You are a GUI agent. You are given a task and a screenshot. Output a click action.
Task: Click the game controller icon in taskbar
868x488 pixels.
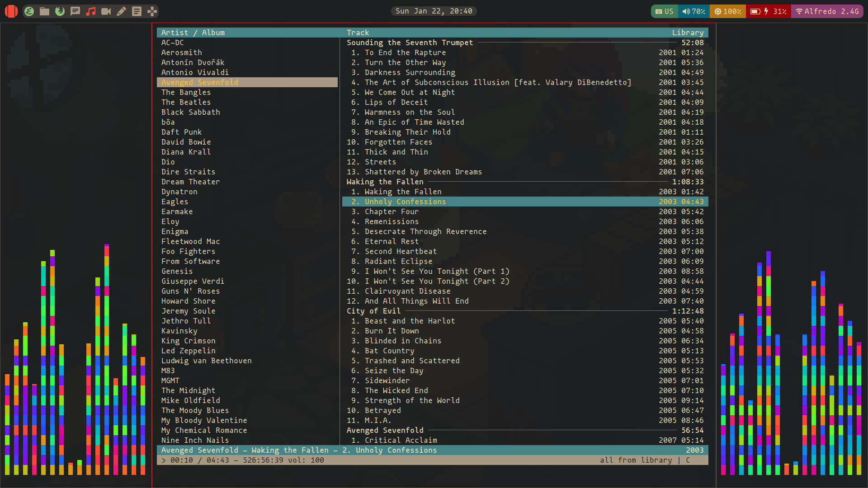pyautogui.click(x=152, y=11)
